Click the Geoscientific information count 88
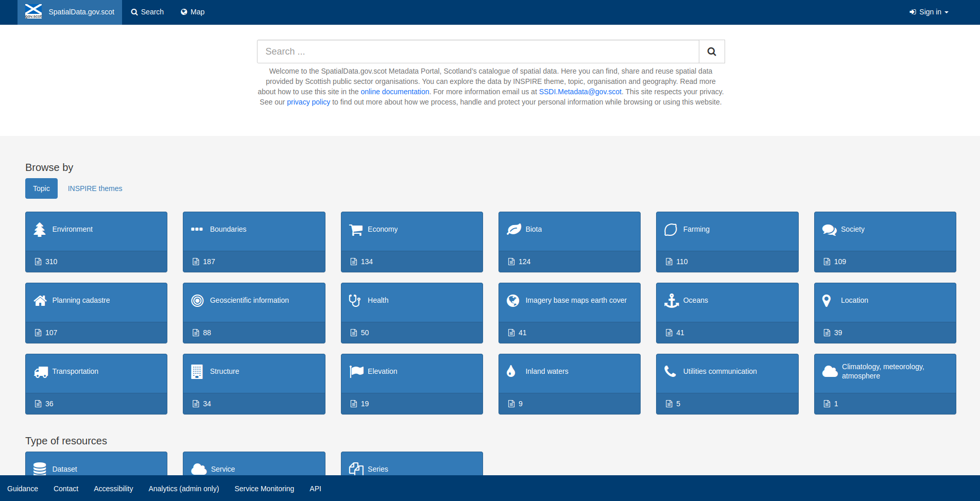Image resolution: width=980 pixels, height=501 pixels. click(207, 333)
